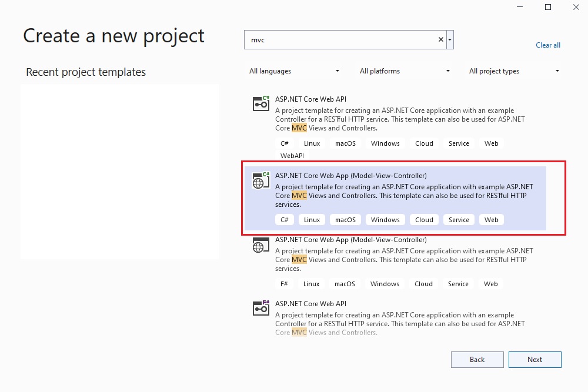Click the Cloud tag in the selected template

click(x=424, y=220)
